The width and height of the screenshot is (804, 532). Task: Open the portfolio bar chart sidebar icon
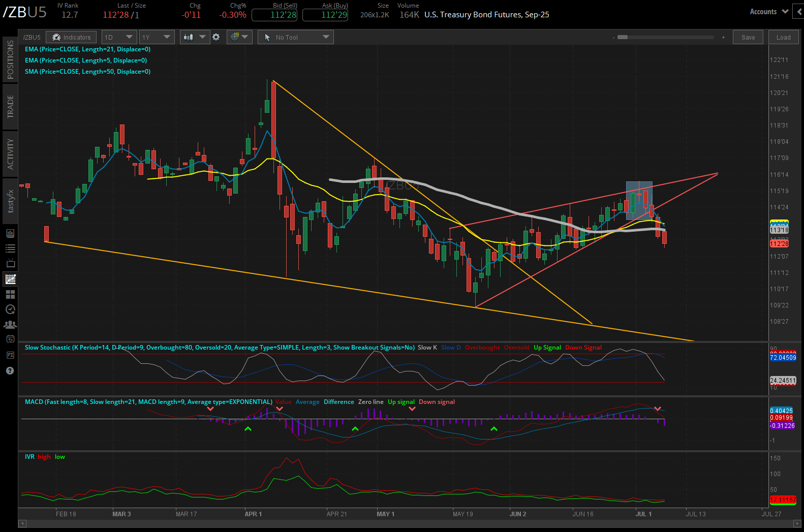10,233
